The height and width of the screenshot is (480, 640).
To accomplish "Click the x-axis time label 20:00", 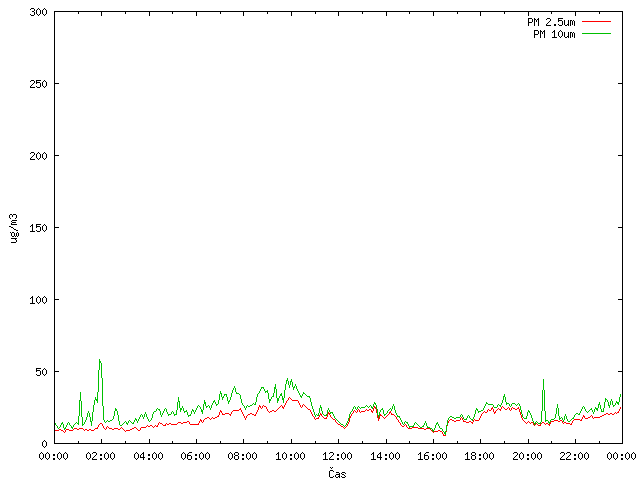I will tap(527, 456).
